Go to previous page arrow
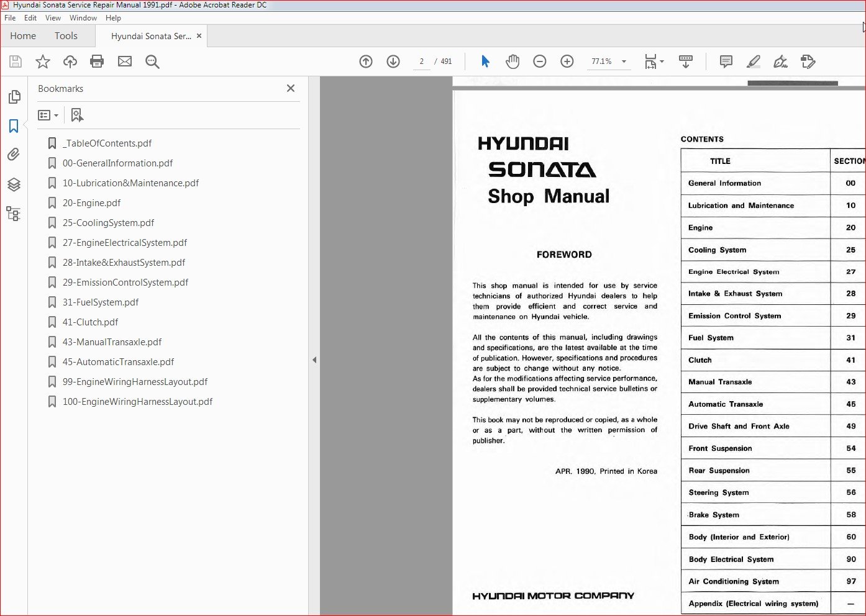Viewport: 866px width, 616px height. (366, 61)
